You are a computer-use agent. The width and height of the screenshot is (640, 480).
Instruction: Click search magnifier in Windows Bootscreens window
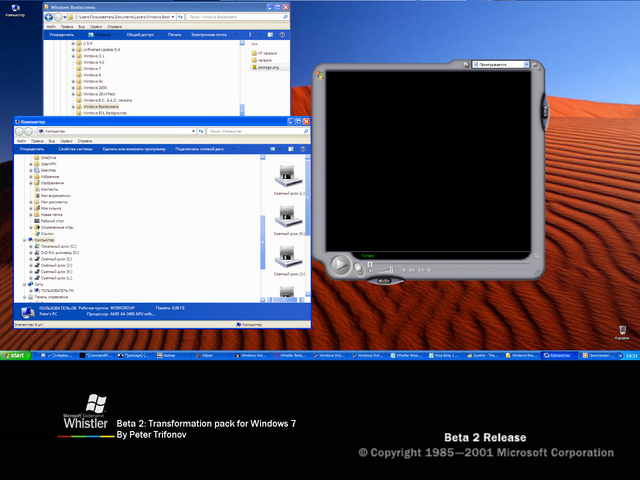285,17
